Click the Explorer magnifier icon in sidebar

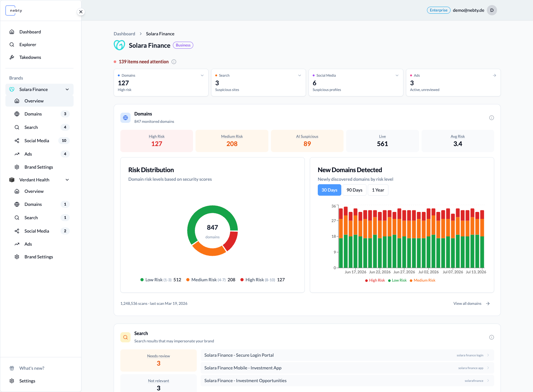[12, 45]
